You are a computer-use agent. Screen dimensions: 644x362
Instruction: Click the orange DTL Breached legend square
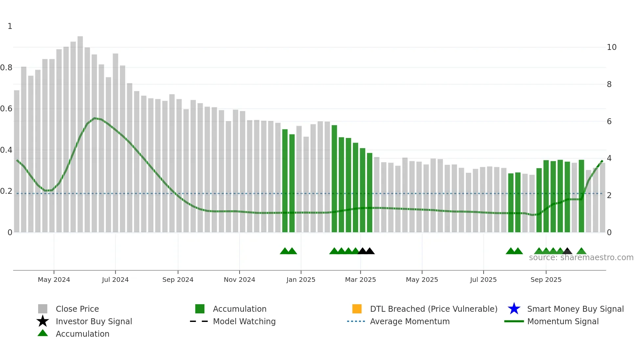click(x=357, y=309)
